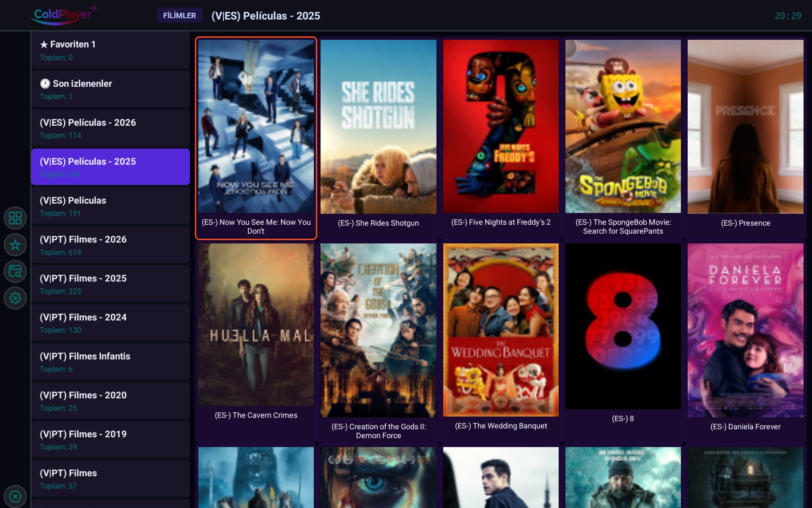Open The SpongeBob Movie poster

(x=623, y=126)
